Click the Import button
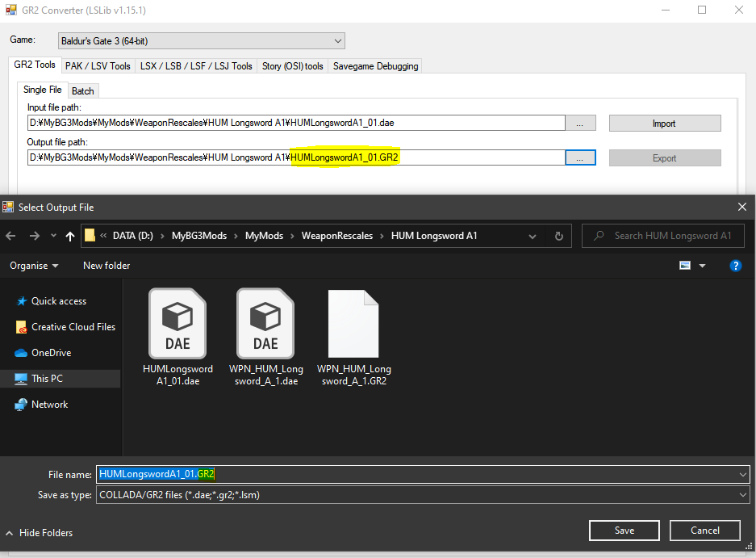Screen dimensions: 756x558 pos(664,123)
